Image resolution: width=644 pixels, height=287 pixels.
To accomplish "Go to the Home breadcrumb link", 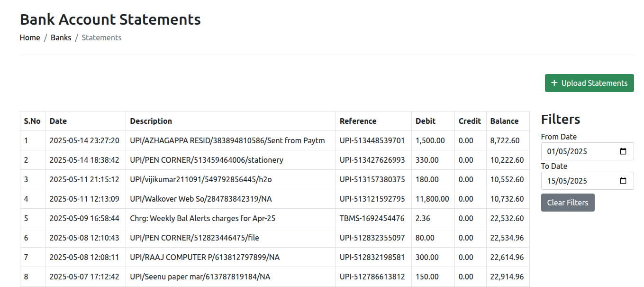I will click(x=30, y=37).
